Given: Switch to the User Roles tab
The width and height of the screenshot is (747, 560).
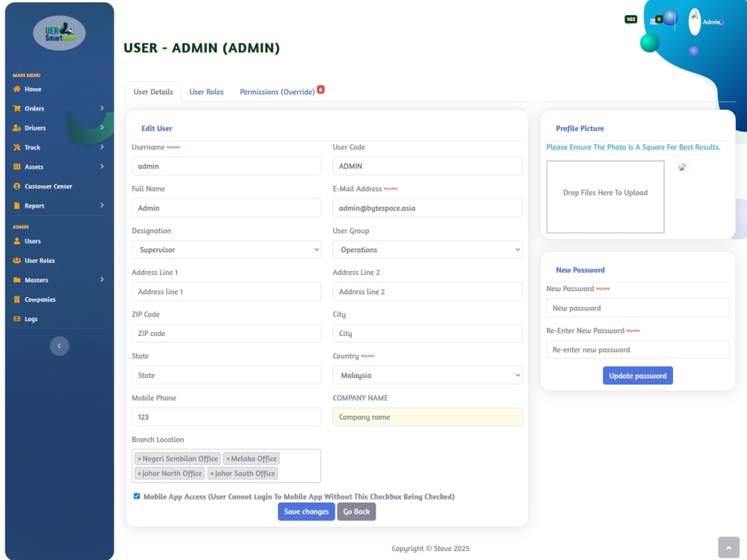Looking at the screenshot, I should tap(206, 92).
